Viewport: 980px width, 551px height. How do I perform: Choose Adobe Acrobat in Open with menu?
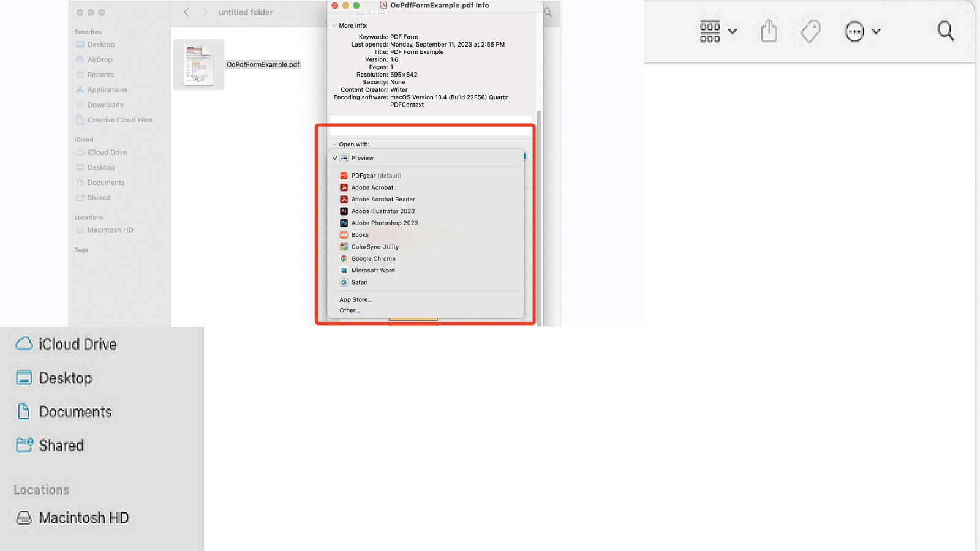coord(426,187)
